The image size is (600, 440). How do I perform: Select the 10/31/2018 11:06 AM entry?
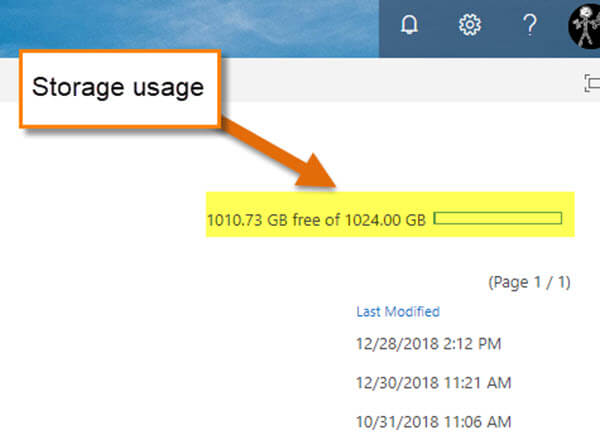(x=434, y=422)
